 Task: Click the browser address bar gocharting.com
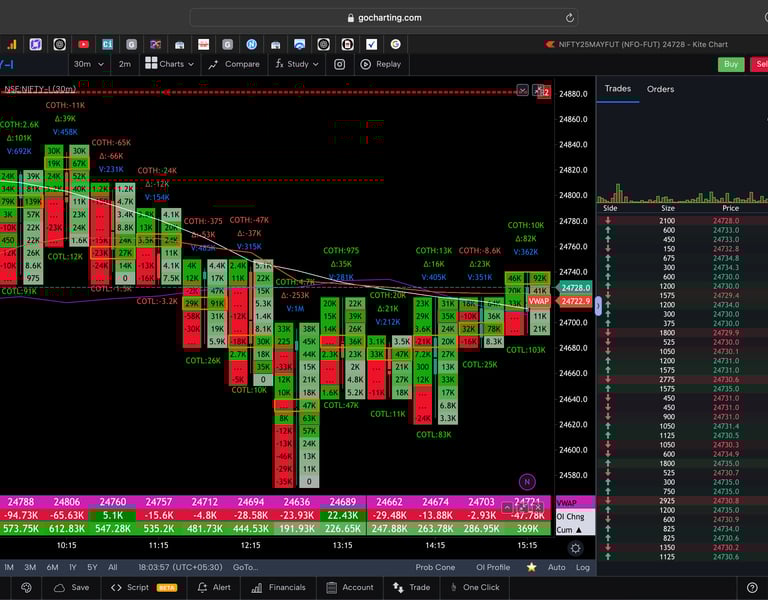point(384,18)
